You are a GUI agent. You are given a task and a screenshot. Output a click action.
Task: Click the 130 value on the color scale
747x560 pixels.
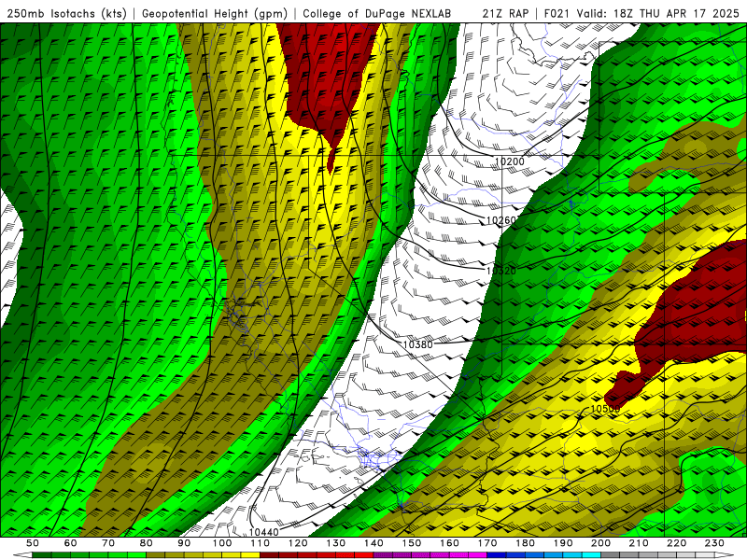tap(336, 543)
